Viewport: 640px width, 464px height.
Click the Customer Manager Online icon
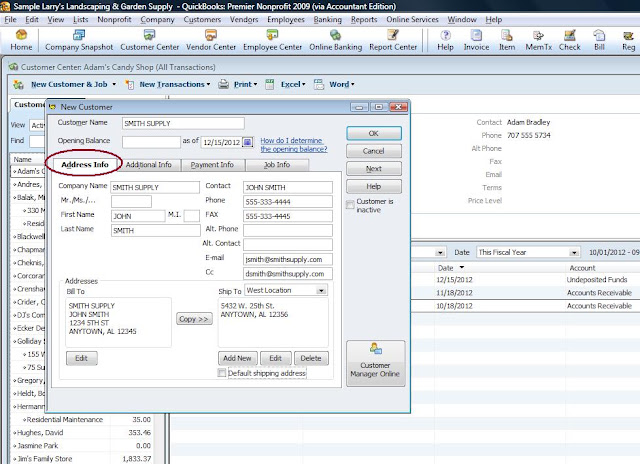pos(376,363)
